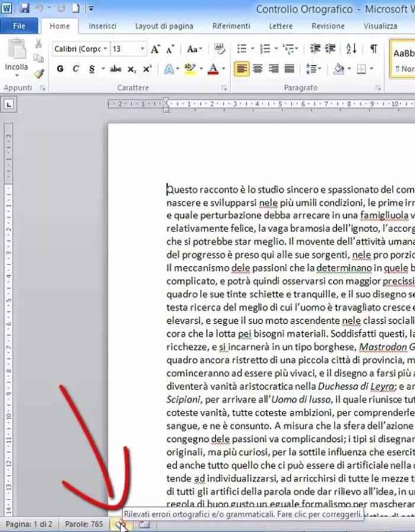415x532 pixels.
Task: Click the tab selector L button
Action: [x=9, y=104]
